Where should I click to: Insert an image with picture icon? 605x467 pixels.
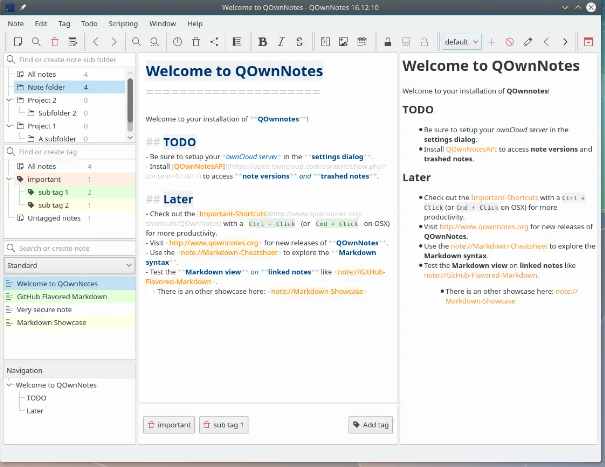click(x=343, y=42)
